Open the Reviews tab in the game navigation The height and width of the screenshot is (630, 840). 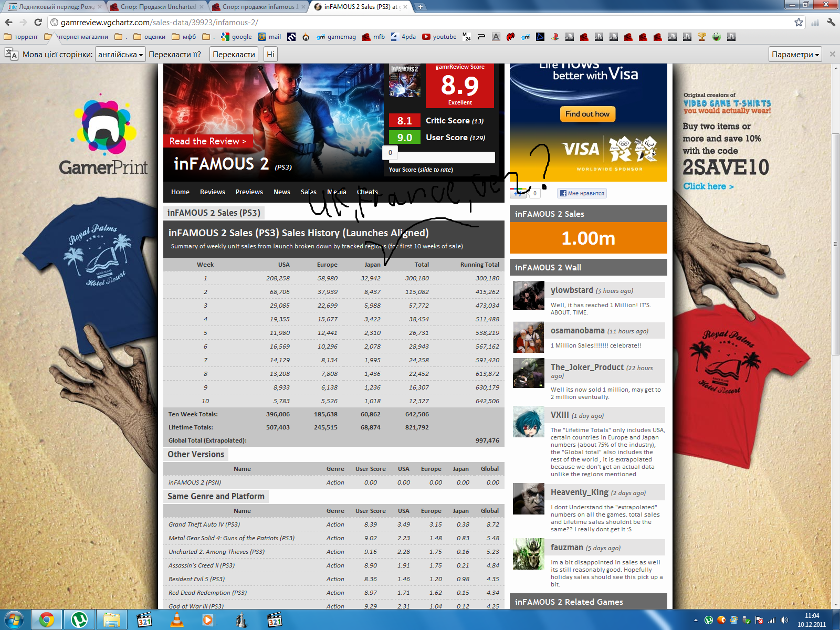(212, 192)
